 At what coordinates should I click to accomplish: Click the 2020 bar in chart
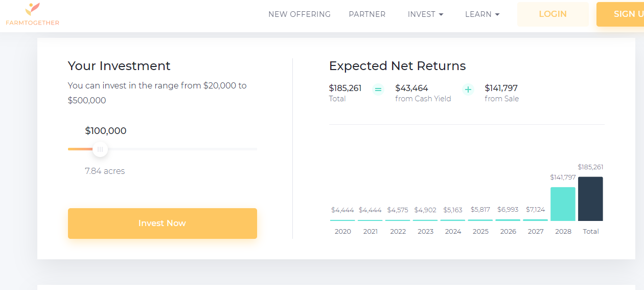(342, 220)
